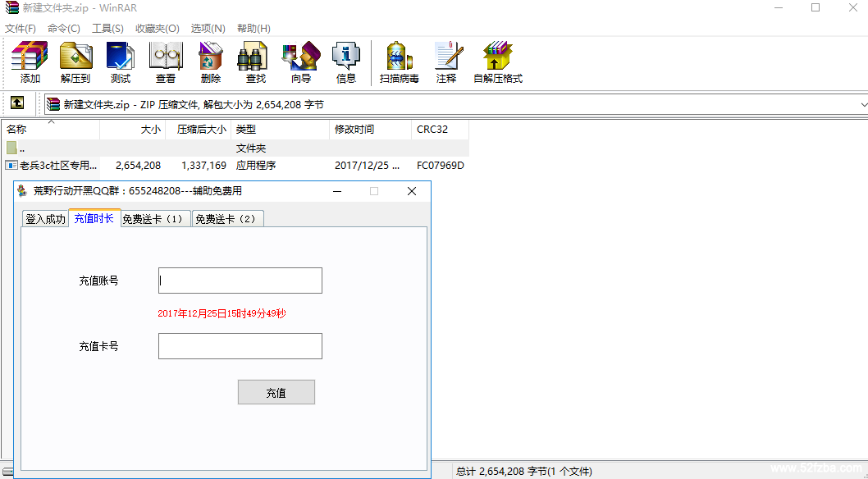The image size is (868, 479).
Task: Maximize the WinRAR window
Action: [815, 7]
